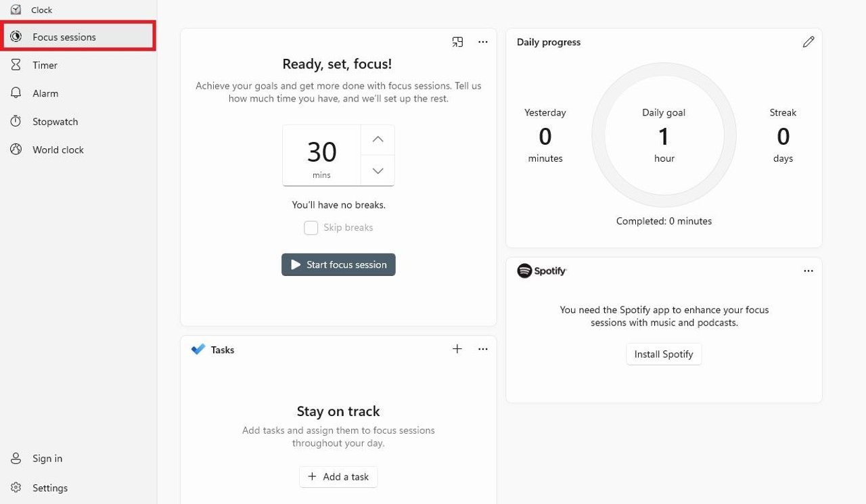Click the Install Spotify button
The height and width of the screenshot is (504, 866).
point(664,354)
